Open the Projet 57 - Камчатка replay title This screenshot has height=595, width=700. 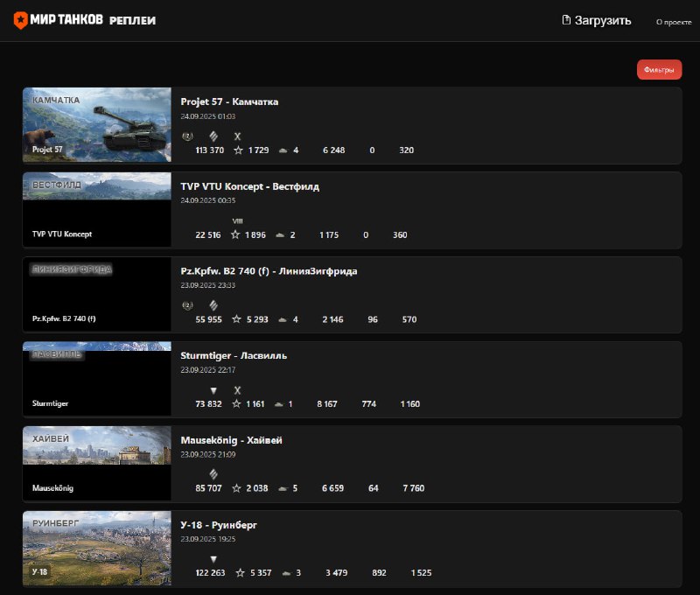229,101
